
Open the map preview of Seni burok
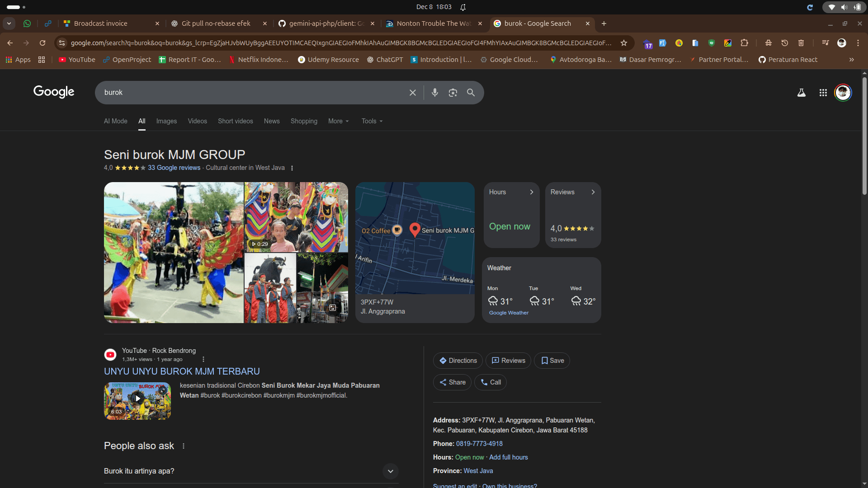click(415, 238)
